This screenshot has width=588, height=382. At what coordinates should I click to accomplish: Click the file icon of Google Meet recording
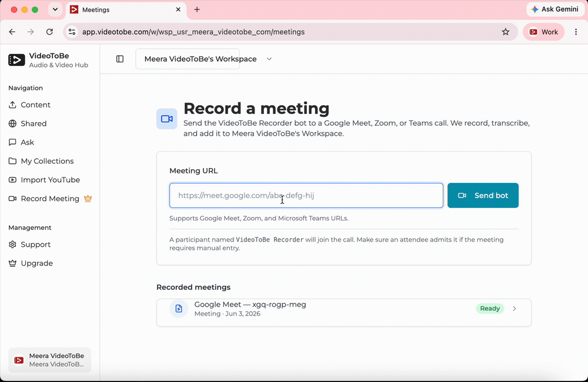(179, 309)
